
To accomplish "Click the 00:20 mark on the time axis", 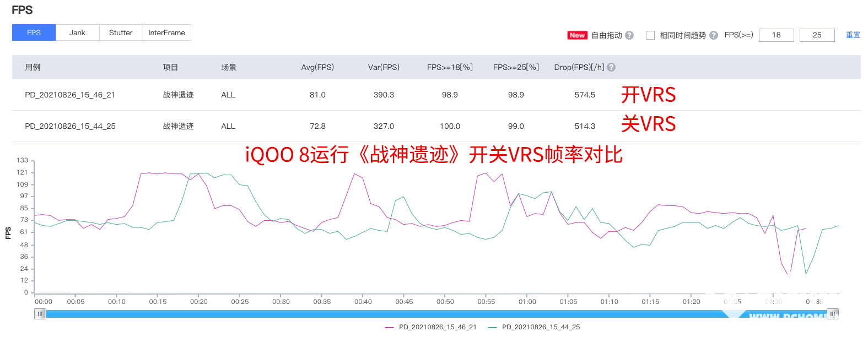I will [198, 302].
